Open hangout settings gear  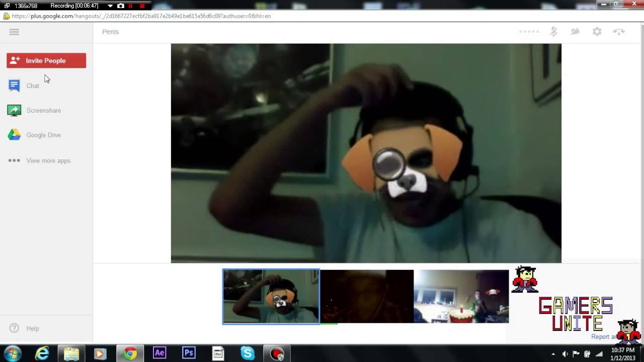597,32
